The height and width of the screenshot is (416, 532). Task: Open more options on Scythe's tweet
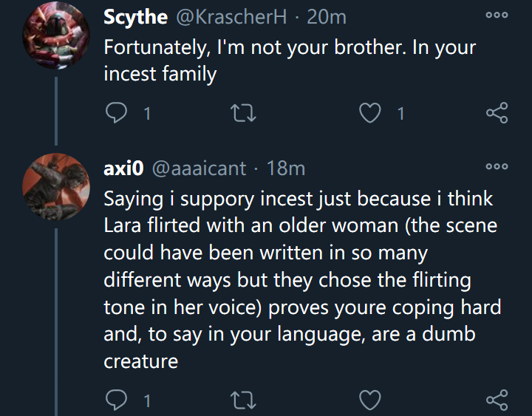(x=497, y=15)
